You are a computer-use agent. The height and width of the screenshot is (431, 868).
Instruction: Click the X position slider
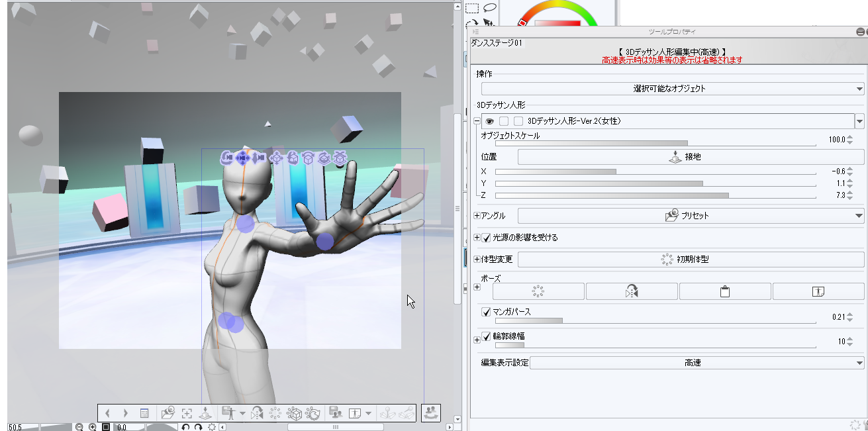pyautogui.click(x=655, y=171)
